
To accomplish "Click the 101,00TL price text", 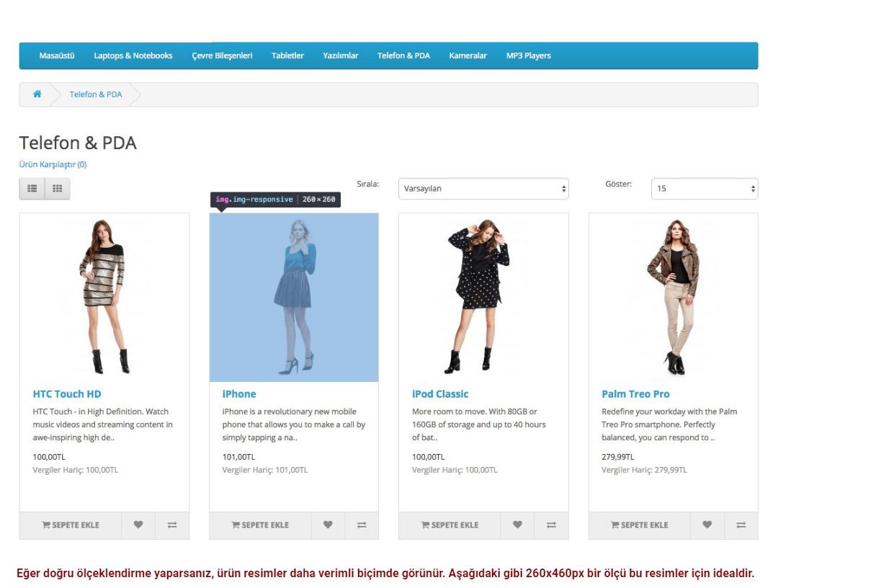I will [x=238, y=457].
